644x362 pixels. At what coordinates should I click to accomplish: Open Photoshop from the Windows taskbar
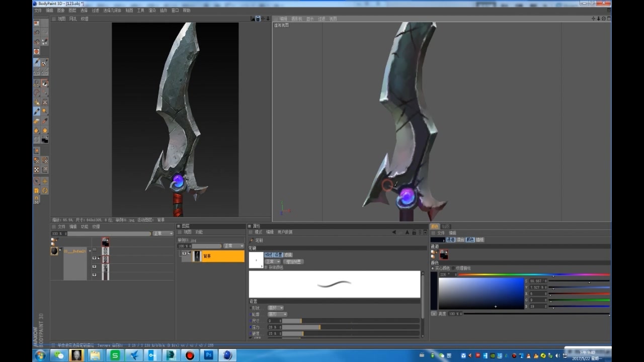point(208,355)
